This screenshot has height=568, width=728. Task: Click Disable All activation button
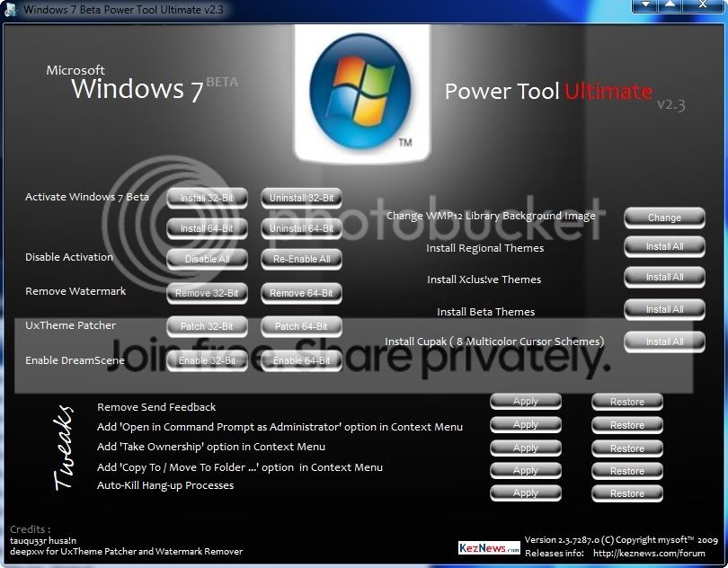coord(207,259)
